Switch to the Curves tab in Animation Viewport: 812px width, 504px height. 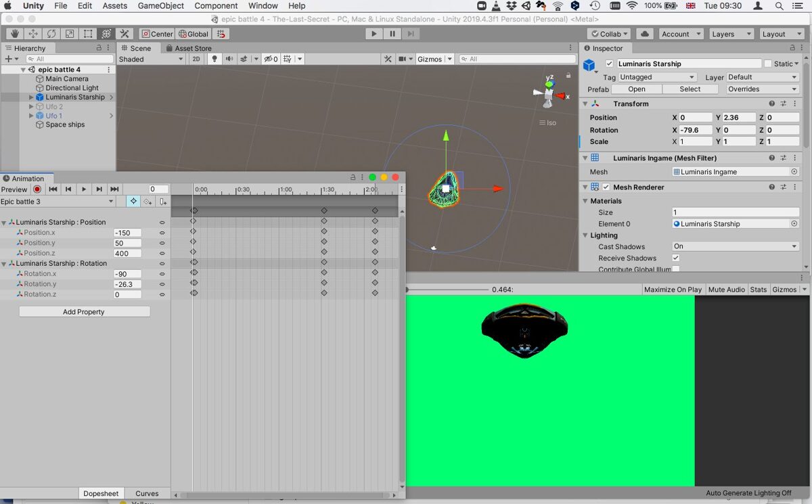pyautogui.click(x=147, y=494)
